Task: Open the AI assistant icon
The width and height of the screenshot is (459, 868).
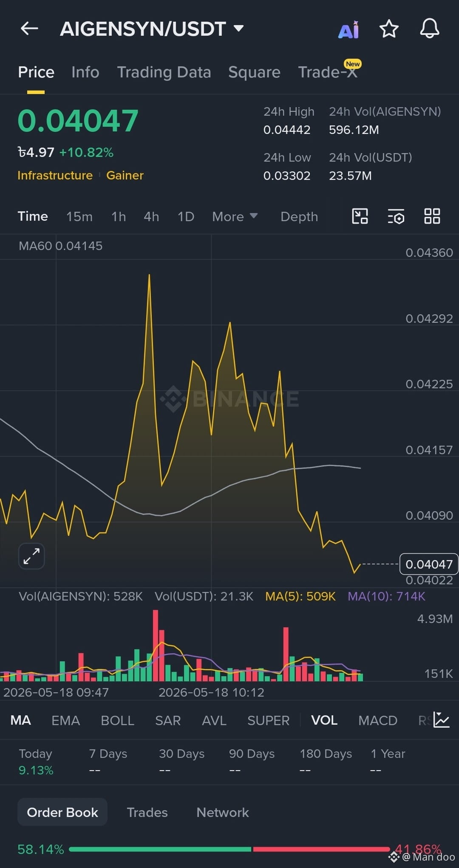Action: click(x=348, y=29)
